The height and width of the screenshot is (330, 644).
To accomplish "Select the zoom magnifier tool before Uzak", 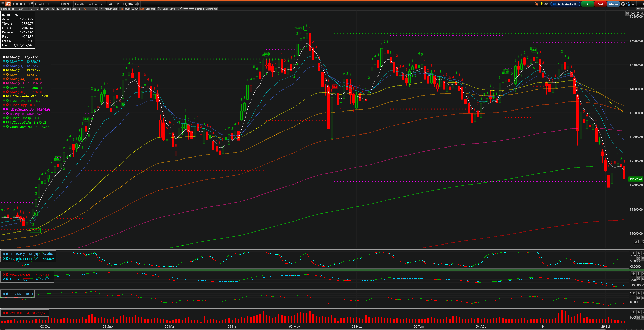I will (159, 9).
